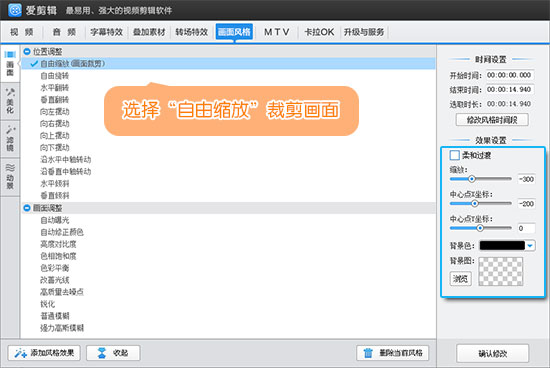Select the 画面 sidebar icon
This screenshot has height=368, width=550.
(x=10, y=63)
